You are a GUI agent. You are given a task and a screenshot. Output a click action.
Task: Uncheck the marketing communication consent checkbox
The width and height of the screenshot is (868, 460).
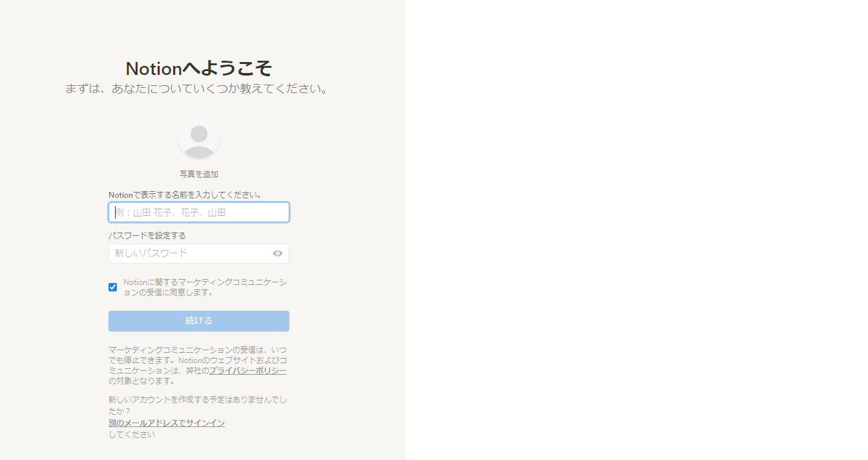(113, 287)
